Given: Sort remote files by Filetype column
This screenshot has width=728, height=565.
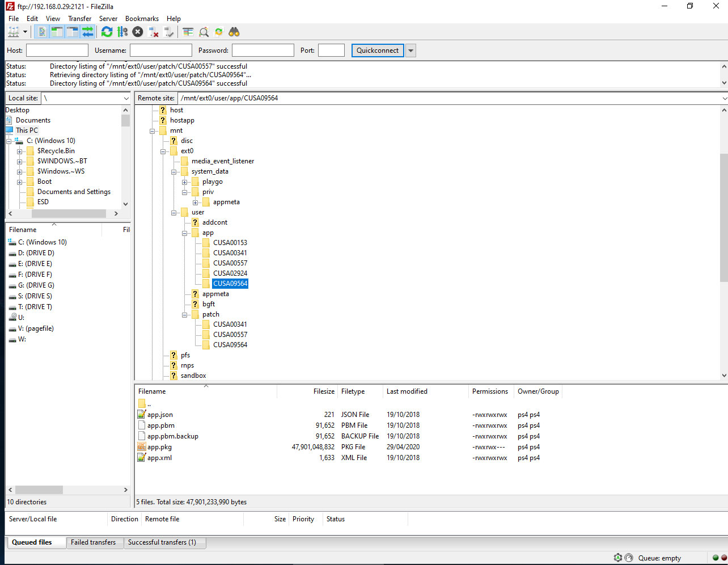Looking at the screenshot, I should 361,391.
